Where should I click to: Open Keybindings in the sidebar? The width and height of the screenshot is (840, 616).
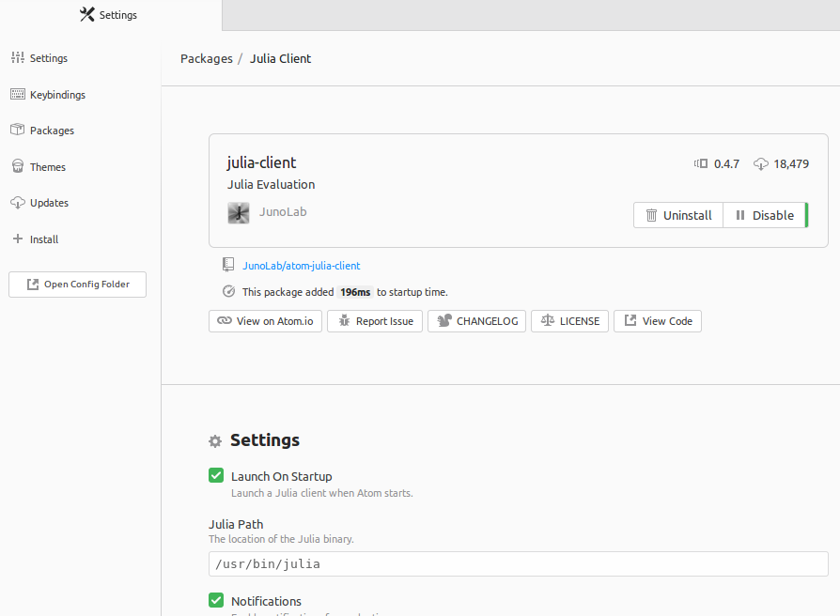[x=48, y=94]
